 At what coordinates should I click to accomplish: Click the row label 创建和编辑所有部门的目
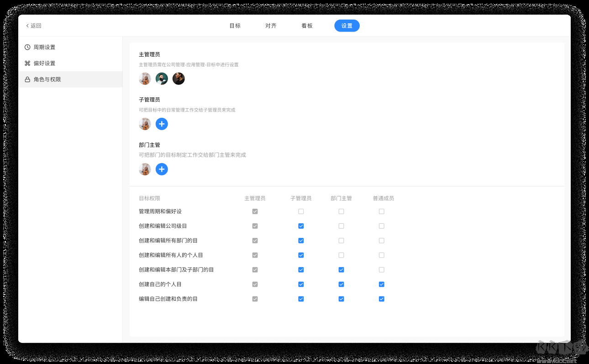click(168, 241)
